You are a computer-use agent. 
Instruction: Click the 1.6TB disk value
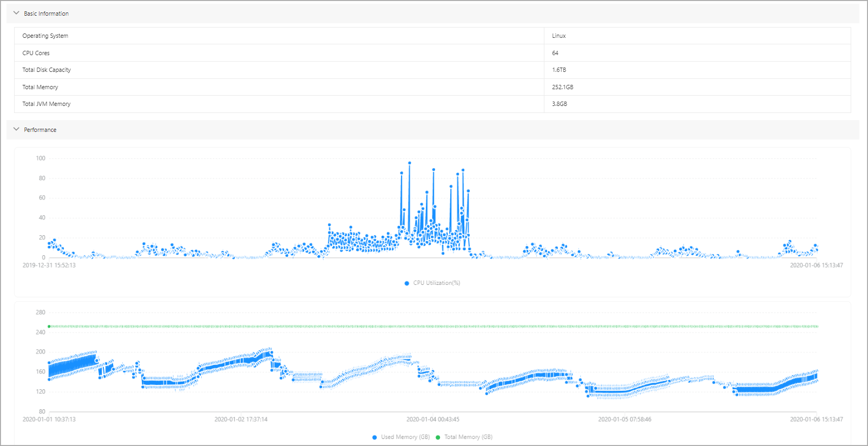(x=559, y=70)
